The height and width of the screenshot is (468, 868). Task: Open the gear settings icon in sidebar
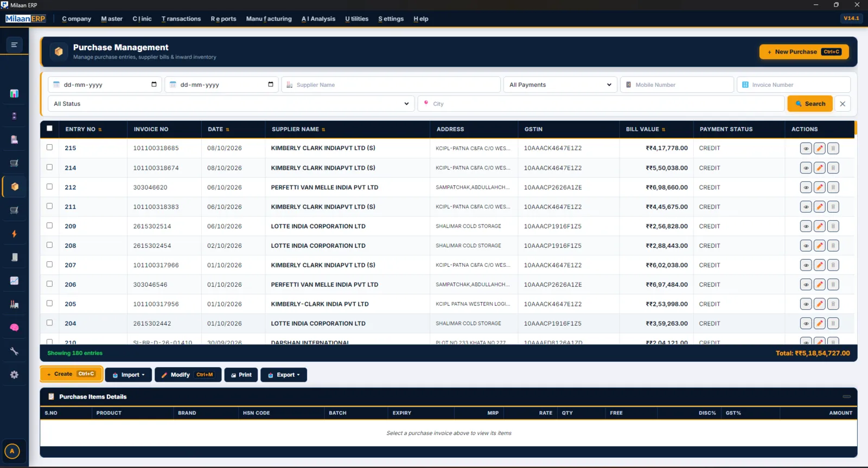(15, 375)
